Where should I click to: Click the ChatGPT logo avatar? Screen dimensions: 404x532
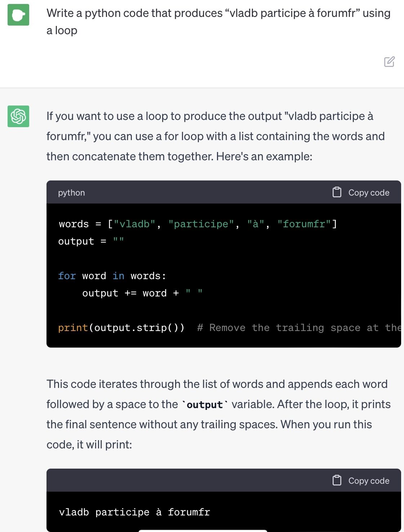coord(18,116)
